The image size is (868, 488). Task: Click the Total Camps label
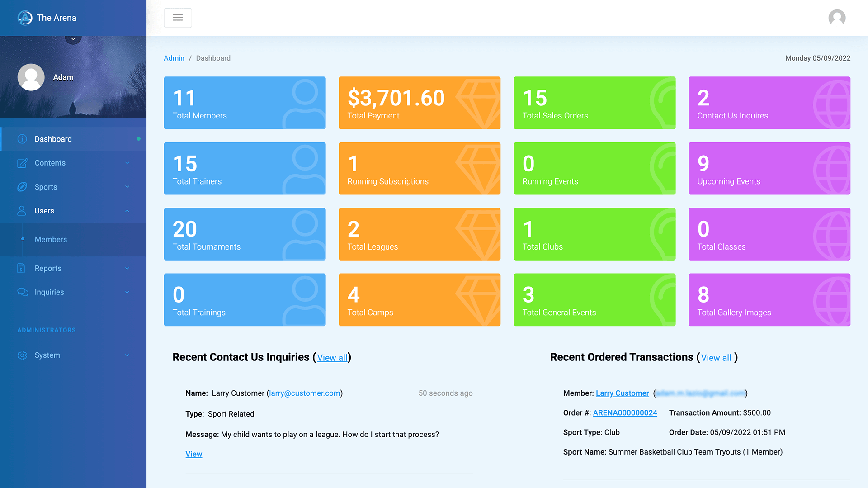point(370,313)
